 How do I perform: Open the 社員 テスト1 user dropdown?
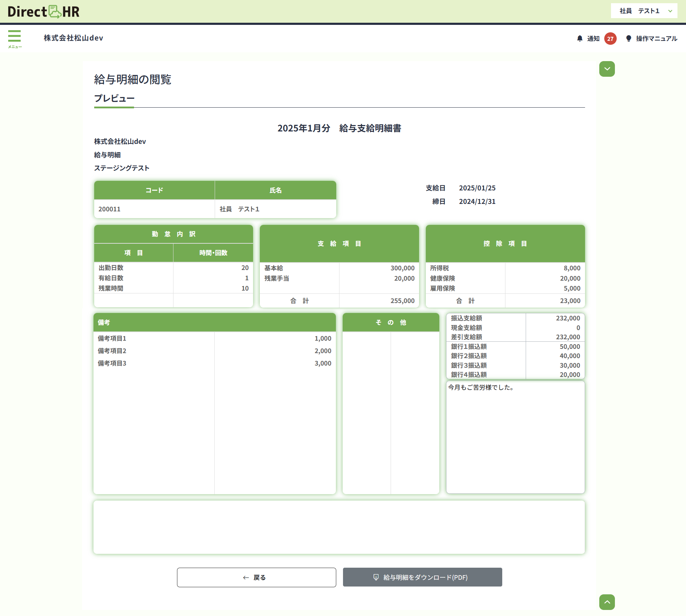click(640, 11)
